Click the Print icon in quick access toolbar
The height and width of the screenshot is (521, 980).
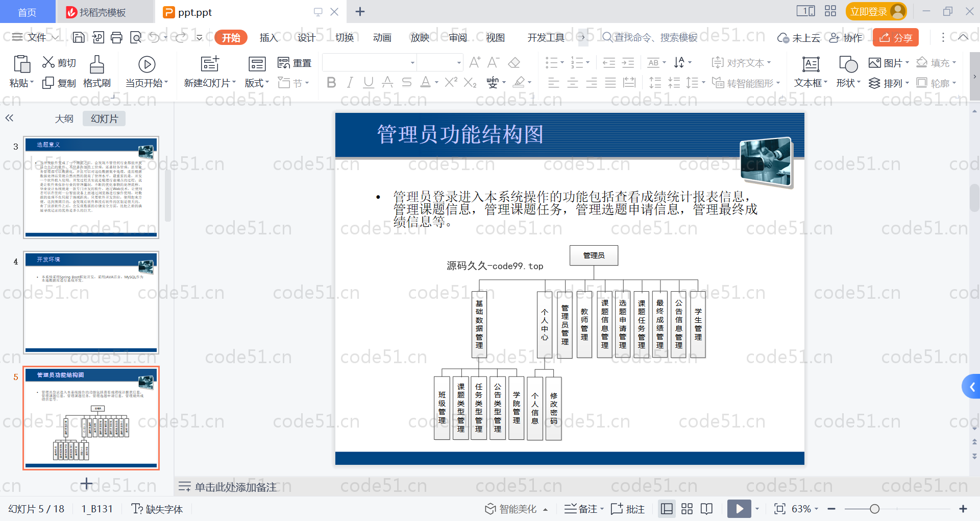117,37
